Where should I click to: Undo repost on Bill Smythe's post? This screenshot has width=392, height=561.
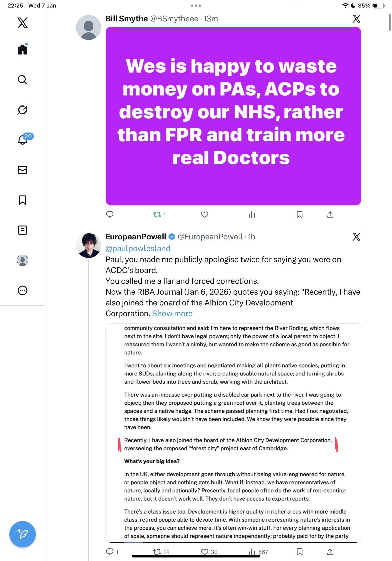(x=159, y=214)
